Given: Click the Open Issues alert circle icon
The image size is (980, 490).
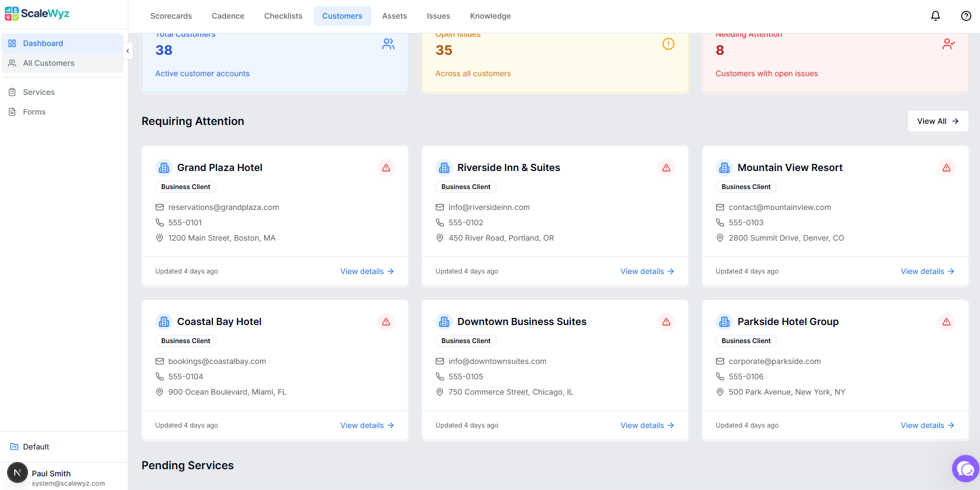Looking at the screenshot, I should pyautogui.click(x=669, y=44).
